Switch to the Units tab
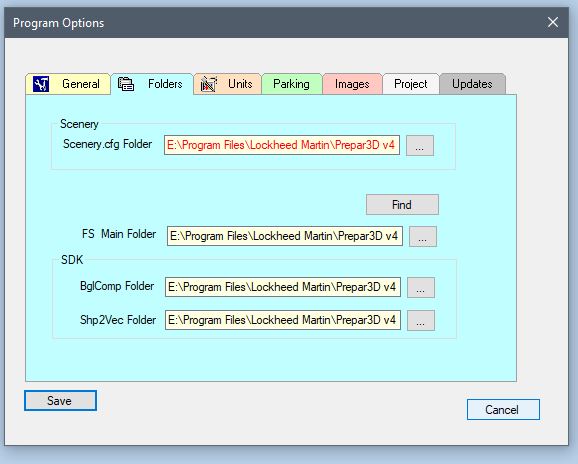Image resolution: width=578 pixels, height=464 pixels. tap(227, 84)
